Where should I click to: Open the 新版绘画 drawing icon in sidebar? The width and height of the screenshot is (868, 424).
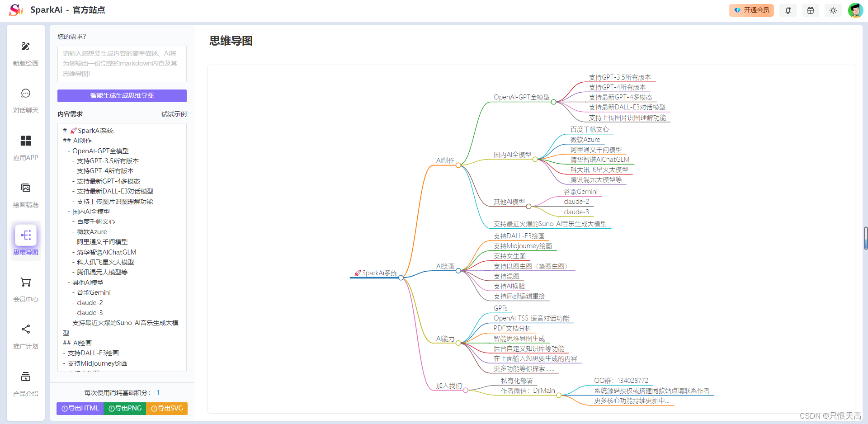(26, 47)
